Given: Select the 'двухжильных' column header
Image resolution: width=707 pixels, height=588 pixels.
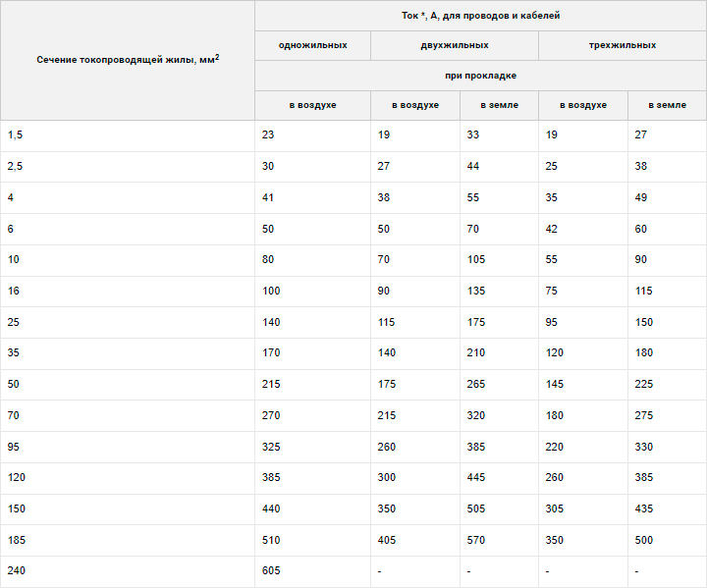Looking at the screenshot, I should point(455,45).
